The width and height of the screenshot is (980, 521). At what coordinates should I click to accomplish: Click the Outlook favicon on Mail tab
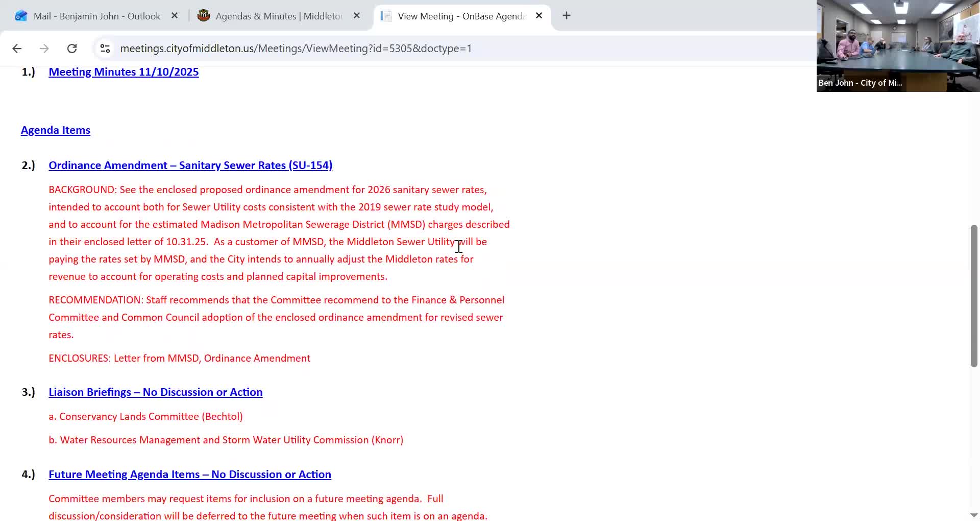[21, 16]
